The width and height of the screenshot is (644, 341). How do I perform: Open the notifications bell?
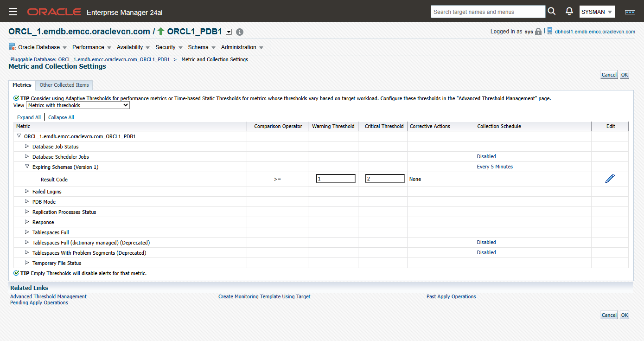[x=569, y=11]
